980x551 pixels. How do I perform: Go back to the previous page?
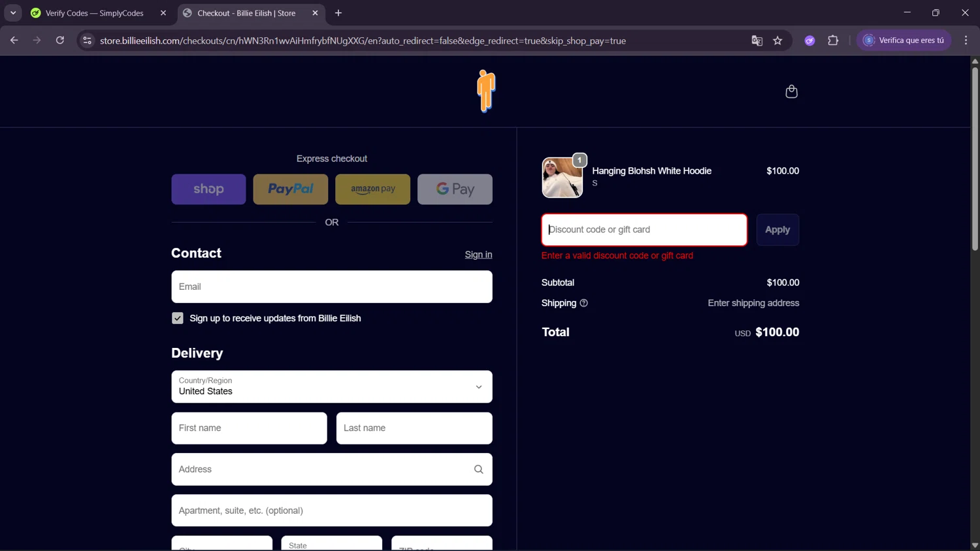14,40
